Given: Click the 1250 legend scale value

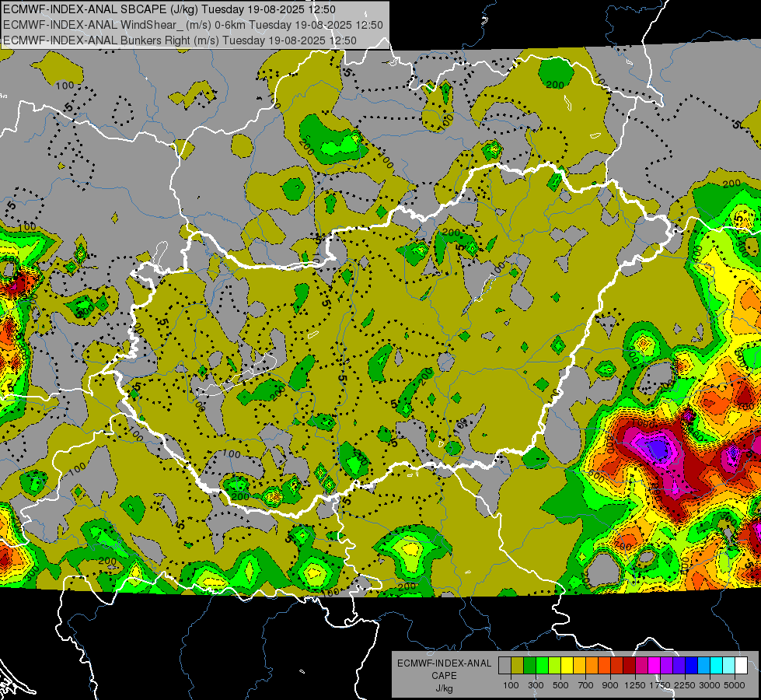Looking at the screenshot, I should tap(635, 685).
